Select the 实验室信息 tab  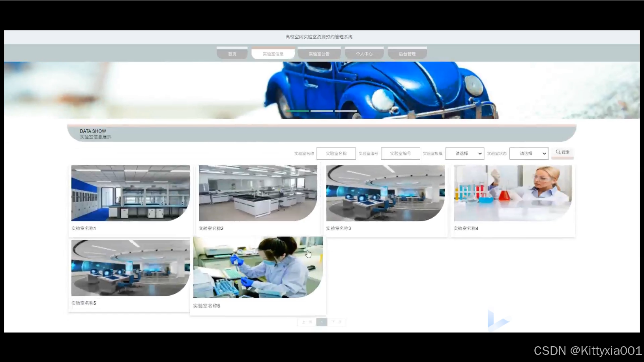pos(273,54)
